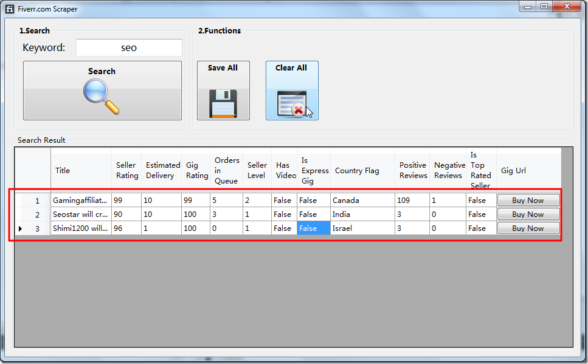Select row header number 1

click(x=33, y=200)
